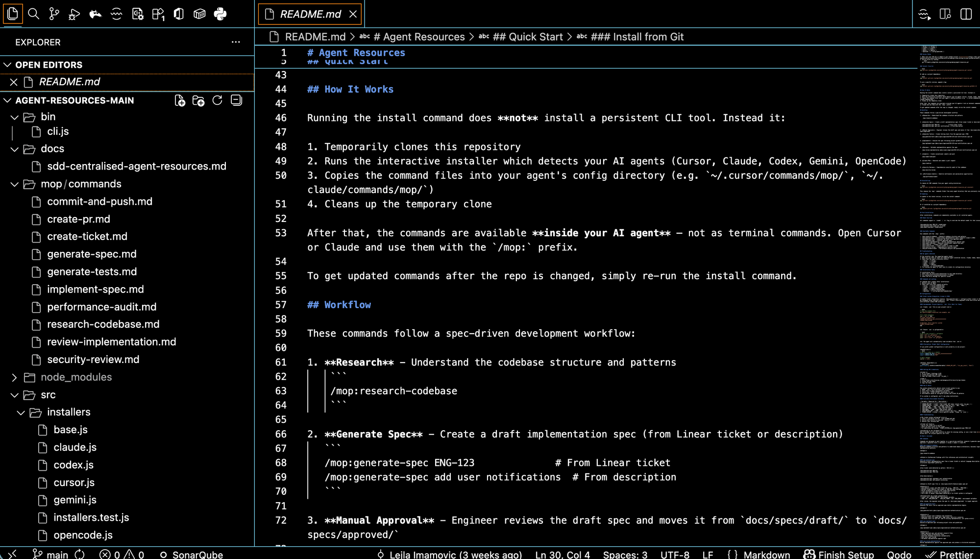
Task: Select the README.md editor tab
Action: coord(310,14)
